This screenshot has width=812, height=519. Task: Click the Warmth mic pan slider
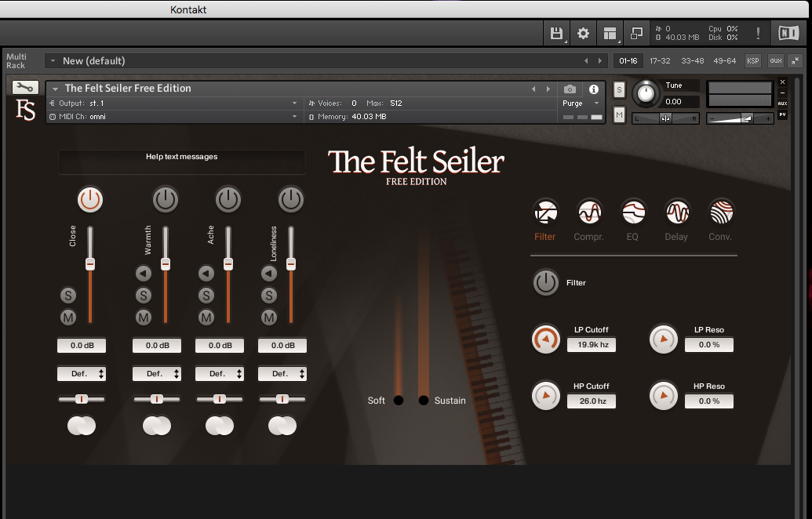pos(157,399)
